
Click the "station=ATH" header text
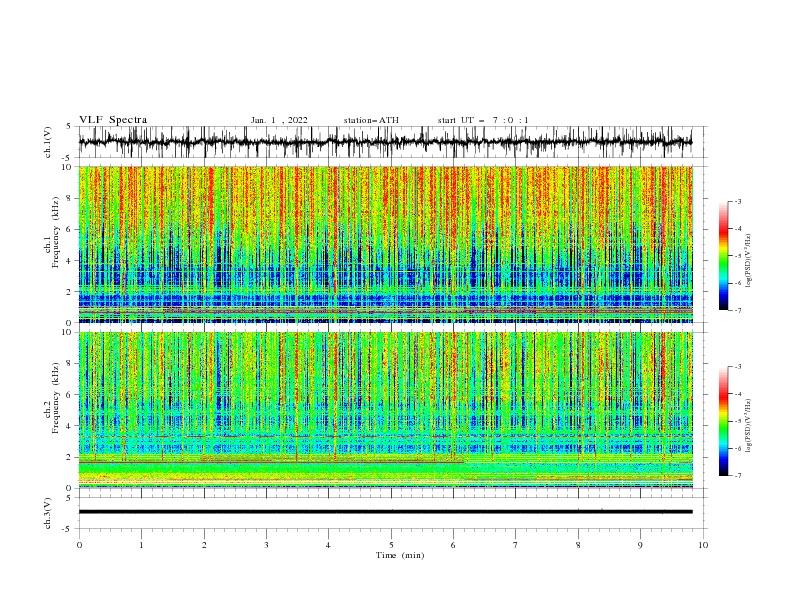pyautogui.click(x=371, y=120)
